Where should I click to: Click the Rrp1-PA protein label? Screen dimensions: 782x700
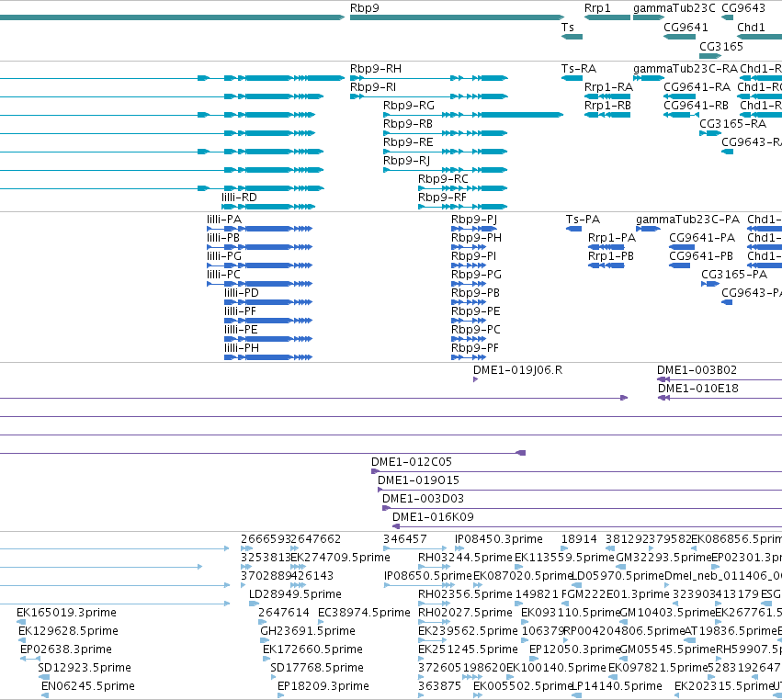coord(612,238)
